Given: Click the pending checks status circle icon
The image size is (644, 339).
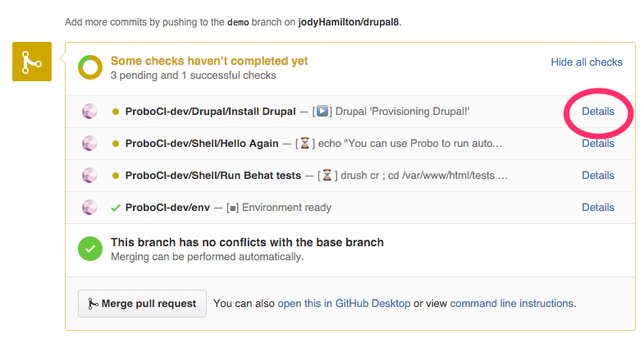Looking at the screenshot, I should 90,68.
